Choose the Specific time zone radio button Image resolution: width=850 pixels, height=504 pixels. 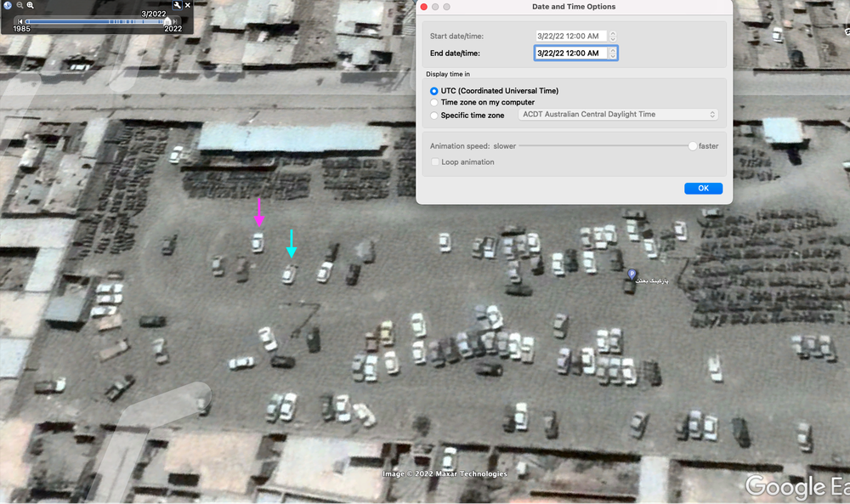click(433, 116)
